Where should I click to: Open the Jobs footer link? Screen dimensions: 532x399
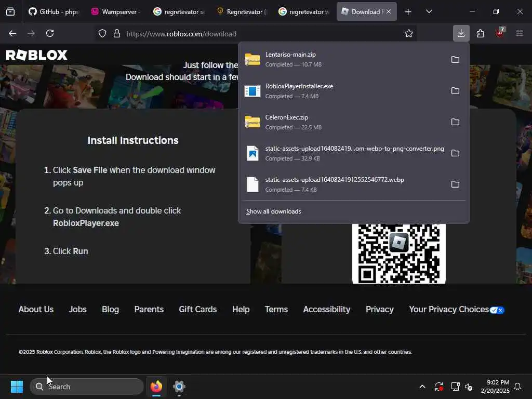(x=78, y=310)
